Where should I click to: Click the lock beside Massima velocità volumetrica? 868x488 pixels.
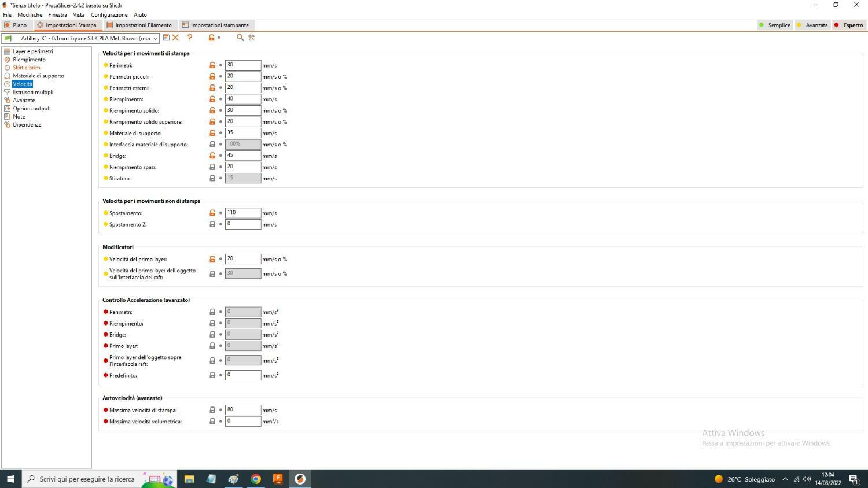(x=212, y=422)
